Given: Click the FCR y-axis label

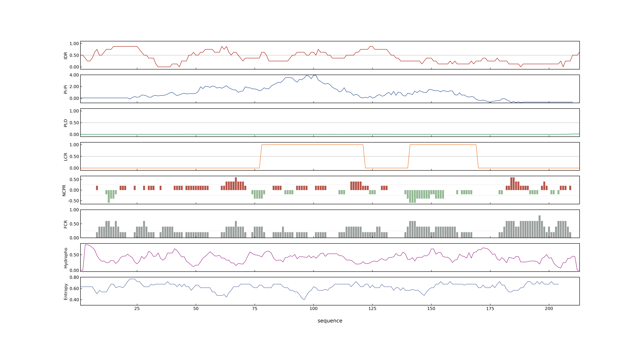Looking at the screenshot, I should [66, 224].
